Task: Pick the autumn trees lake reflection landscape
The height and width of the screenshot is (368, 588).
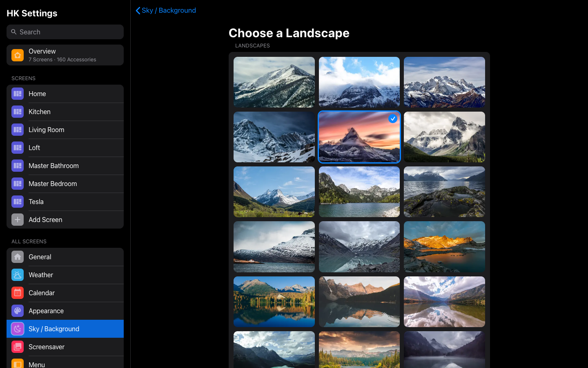Action: point(274,302)
